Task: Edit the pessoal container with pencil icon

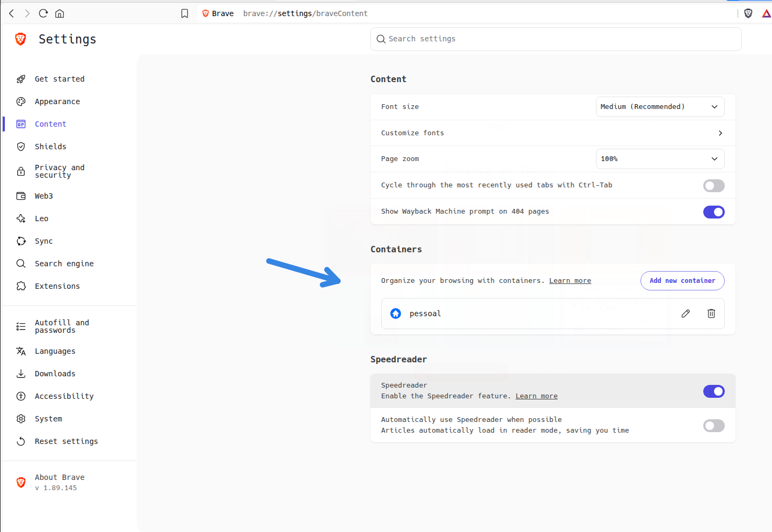Action: point(686,314)
